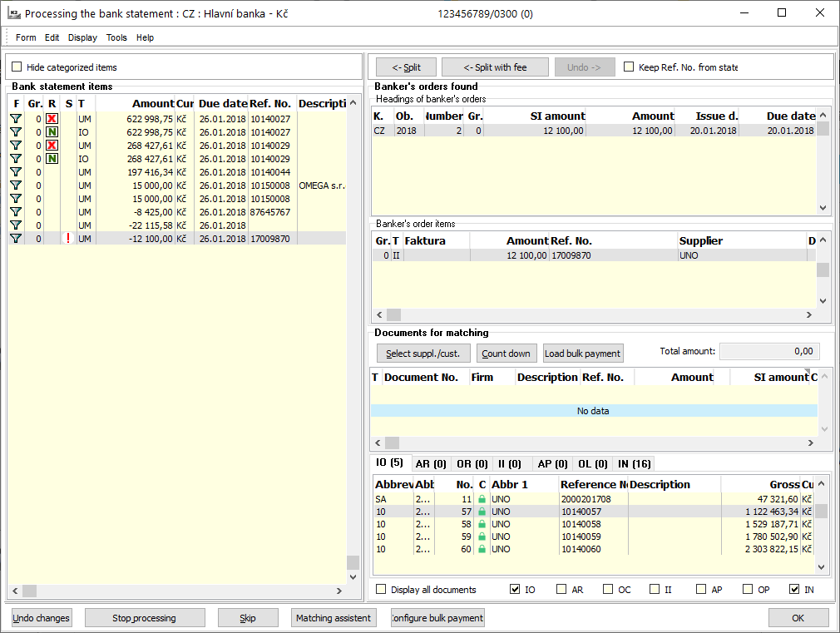Switch to the AR (0) tab
Screen dimensions: 840x633
click(431, 463)
